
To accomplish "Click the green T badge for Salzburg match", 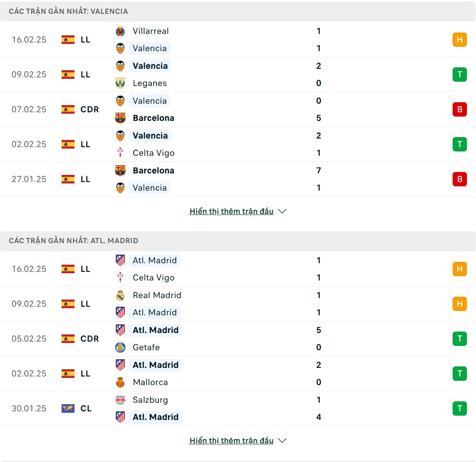I will (460, 408).
